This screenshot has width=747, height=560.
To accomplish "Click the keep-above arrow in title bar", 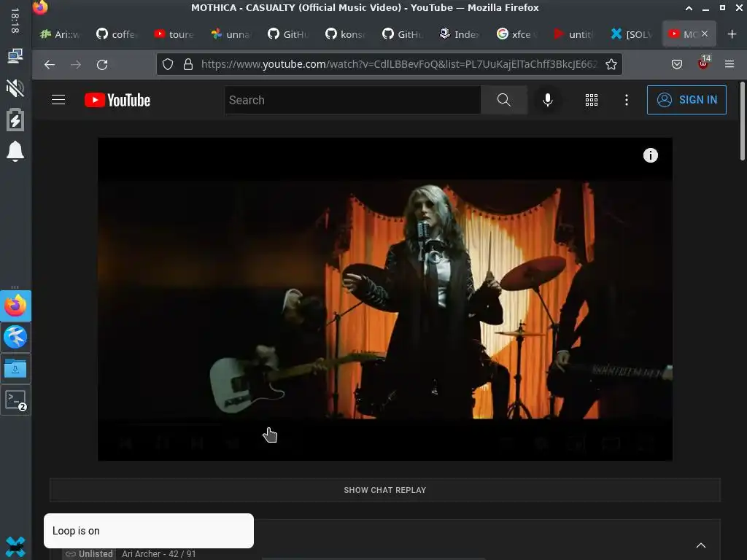I will (x=689, y=8).
